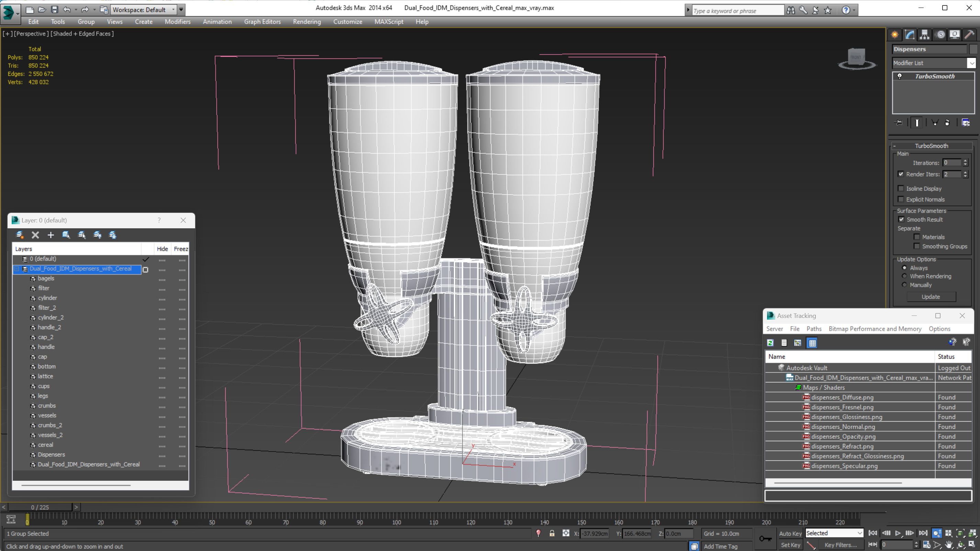Click the keyword search input field

(x=738, y=11)
